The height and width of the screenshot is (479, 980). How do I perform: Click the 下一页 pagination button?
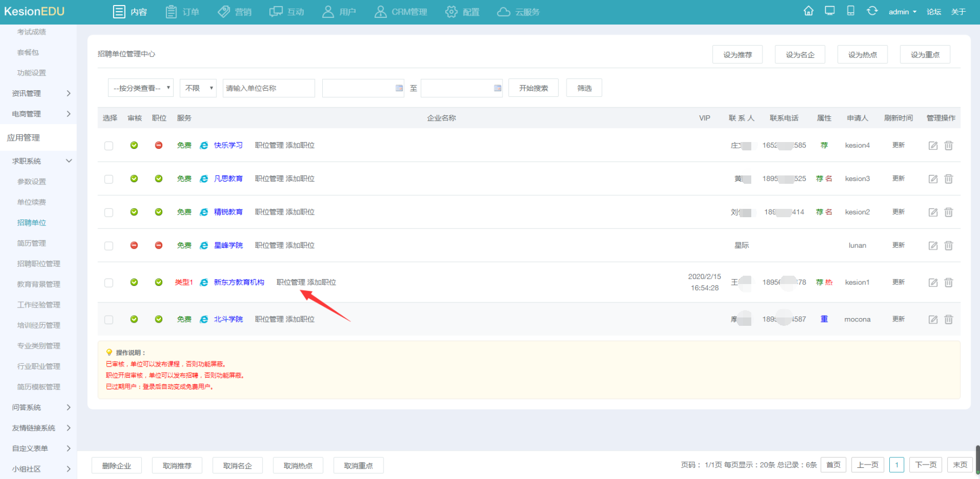926,465
